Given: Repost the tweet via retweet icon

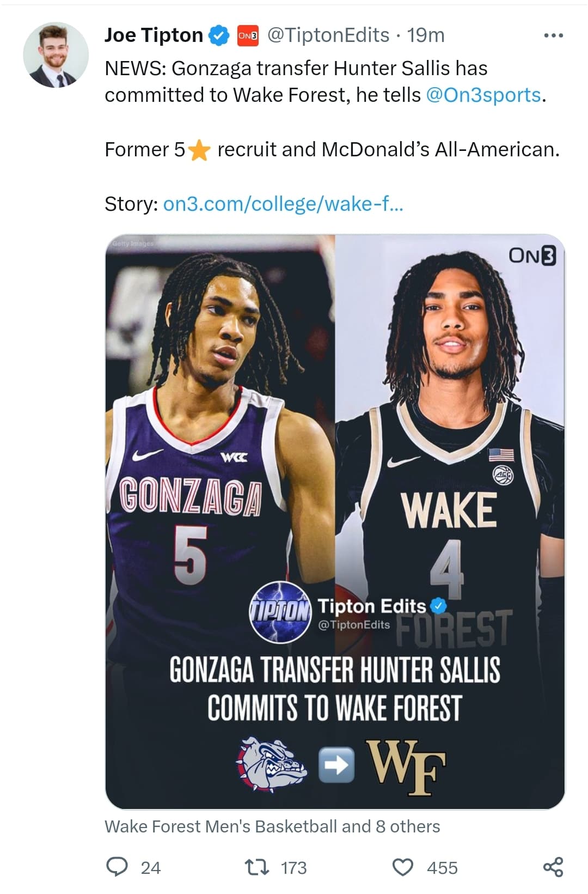Looking at the screenshot, I should pos(257,867).
